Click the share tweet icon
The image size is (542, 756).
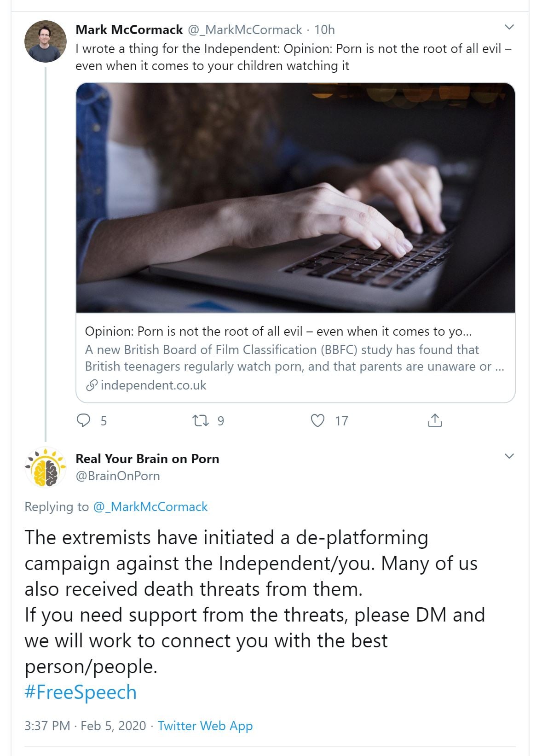coord(434,420)
